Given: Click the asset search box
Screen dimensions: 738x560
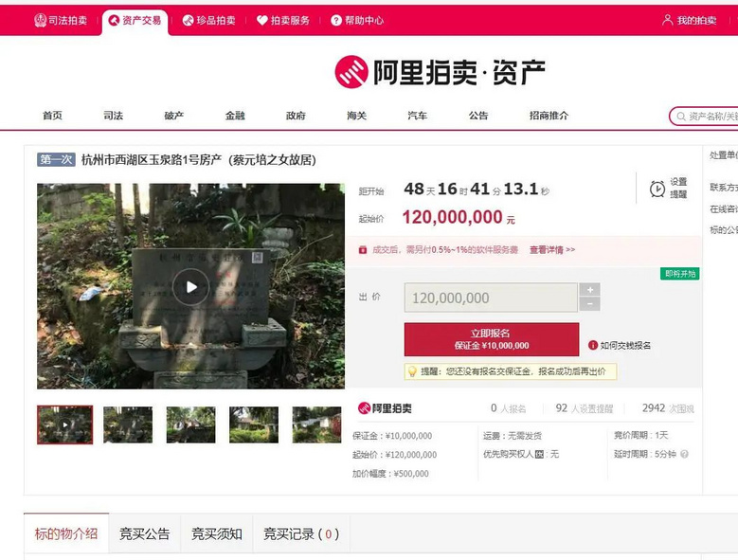Looking at the screenshot, I should [x=709, y=116].
